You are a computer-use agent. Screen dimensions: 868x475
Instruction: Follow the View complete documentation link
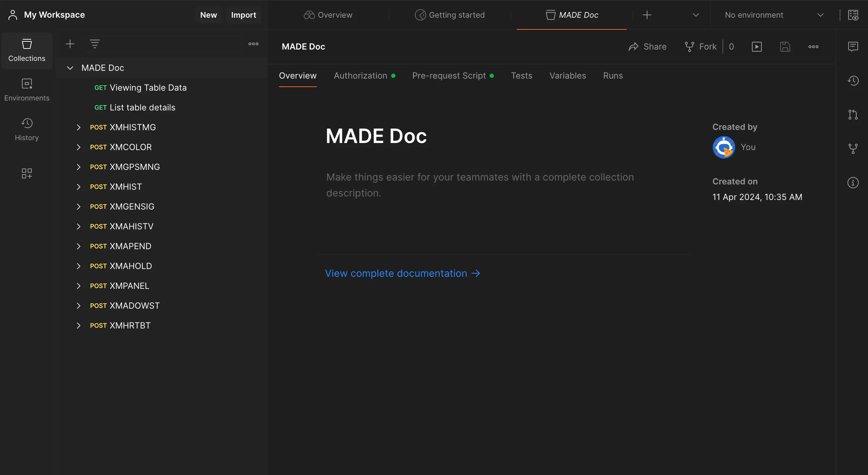click(403, 273)
